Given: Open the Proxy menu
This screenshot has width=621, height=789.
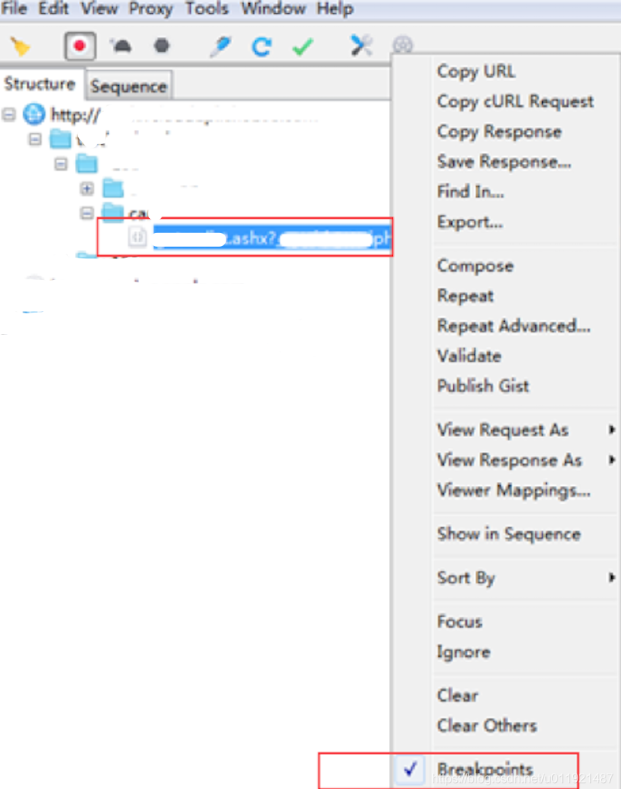Looking at the screenshot, I should pyautogui.click(x=150, y=9).
